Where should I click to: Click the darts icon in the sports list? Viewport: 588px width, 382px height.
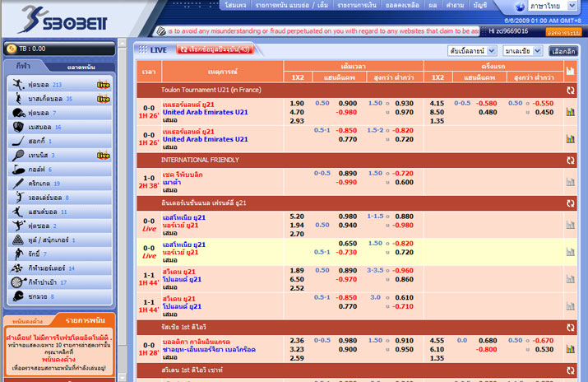(x=17, y=282)
